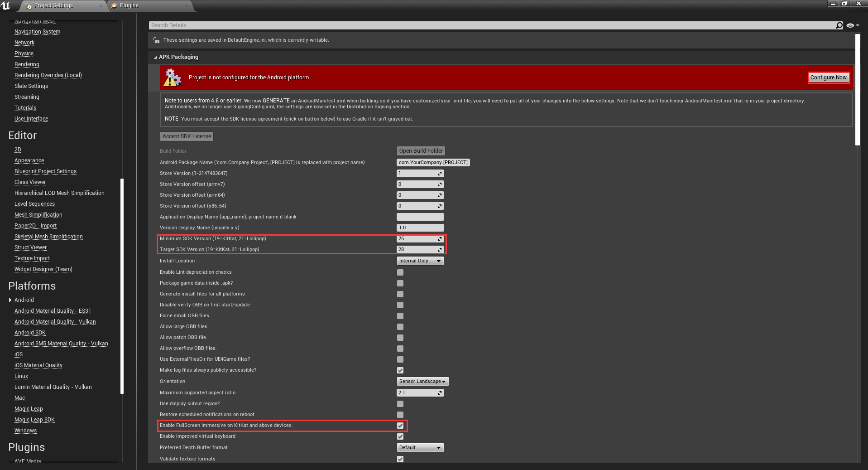The width and height of the screenshot is (868, 470).
Task: Click the Configure Now button
Action: [829, 77]
